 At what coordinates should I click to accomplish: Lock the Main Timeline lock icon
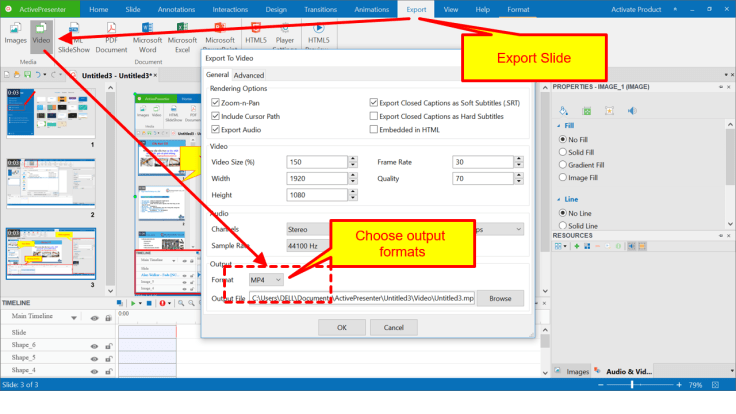pos(108,318)
